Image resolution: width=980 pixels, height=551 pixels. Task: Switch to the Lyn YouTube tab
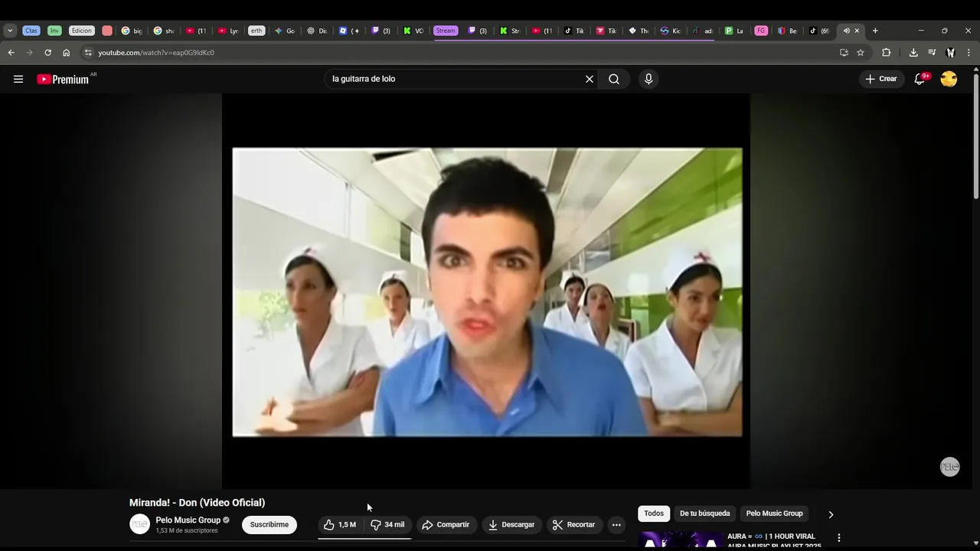[228, 31]
